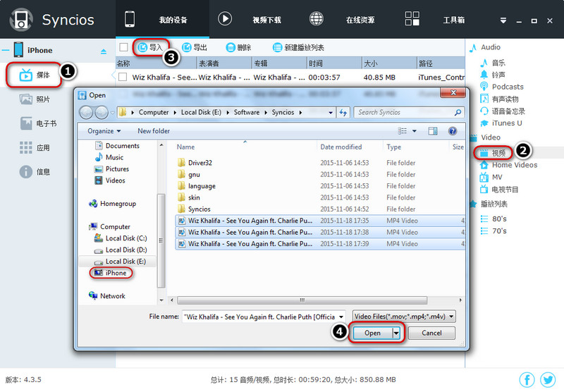Image resolution: width=564 pixels, height=392 pixels.
Task: Open the 媒体 media section in sidebar
Action: [x=34, y=75]
